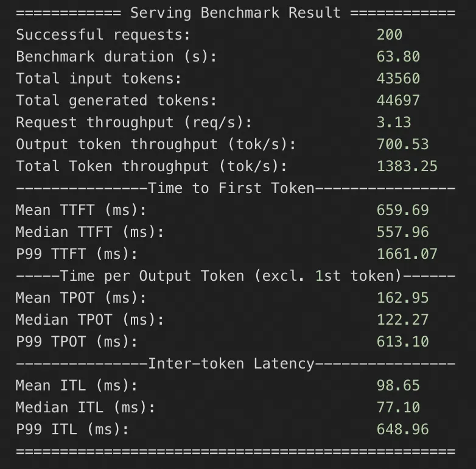Select the Total input tokens value 43560
Viewport: 476px width, 469px height.
point(398,79)
